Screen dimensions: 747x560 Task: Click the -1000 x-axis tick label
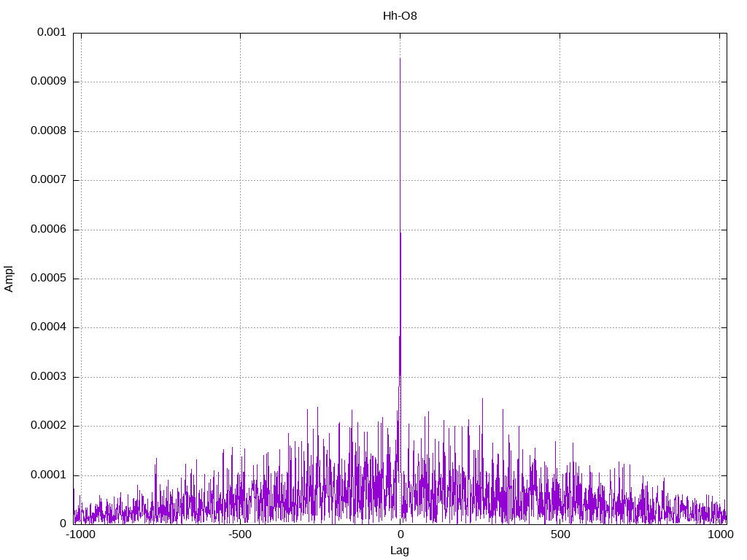tap(80, 534)
